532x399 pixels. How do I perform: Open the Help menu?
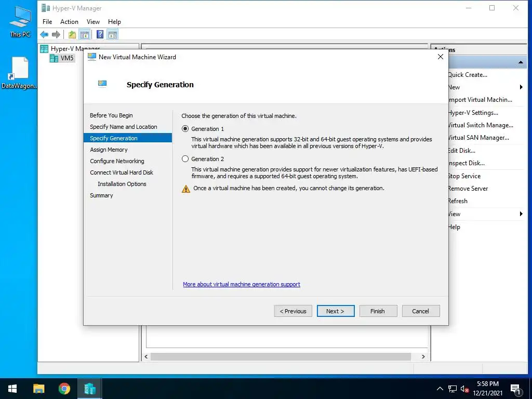coord(114,22)
